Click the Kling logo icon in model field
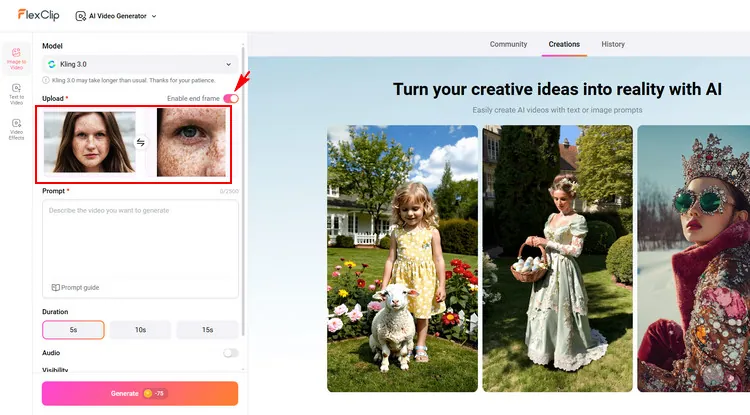Screen dimensions: 750x415 click(x=52, y=64)
